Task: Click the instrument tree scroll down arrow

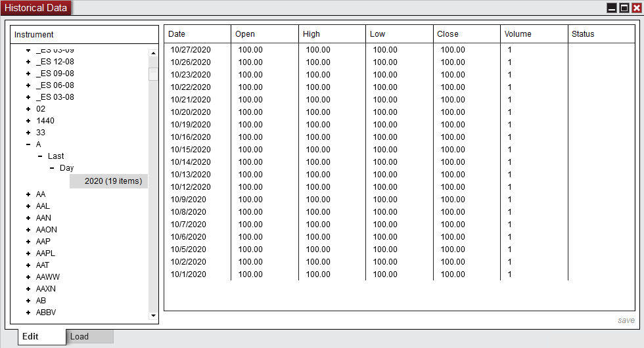Action: pyautogui.click(x=153, y=316)
